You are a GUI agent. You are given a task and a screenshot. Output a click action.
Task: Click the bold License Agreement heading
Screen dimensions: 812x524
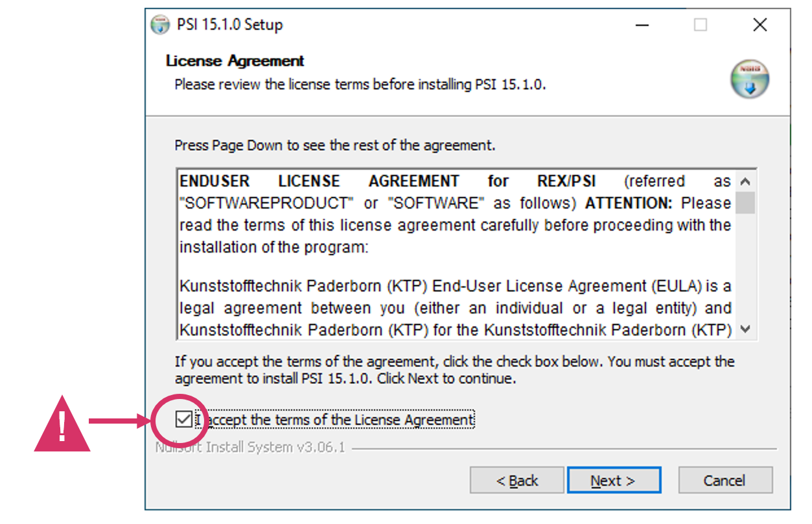[x=235, y=61]
